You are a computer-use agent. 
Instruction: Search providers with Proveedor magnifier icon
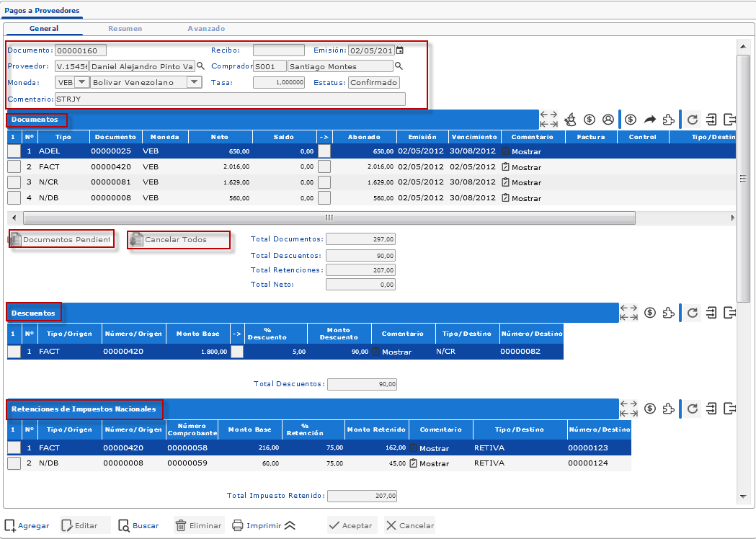(200, 66)
